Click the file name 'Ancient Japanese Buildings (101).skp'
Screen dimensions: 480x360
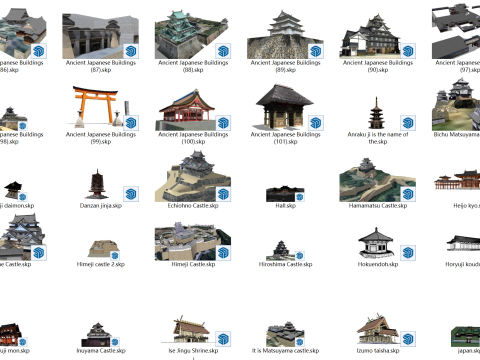(285, 138)
